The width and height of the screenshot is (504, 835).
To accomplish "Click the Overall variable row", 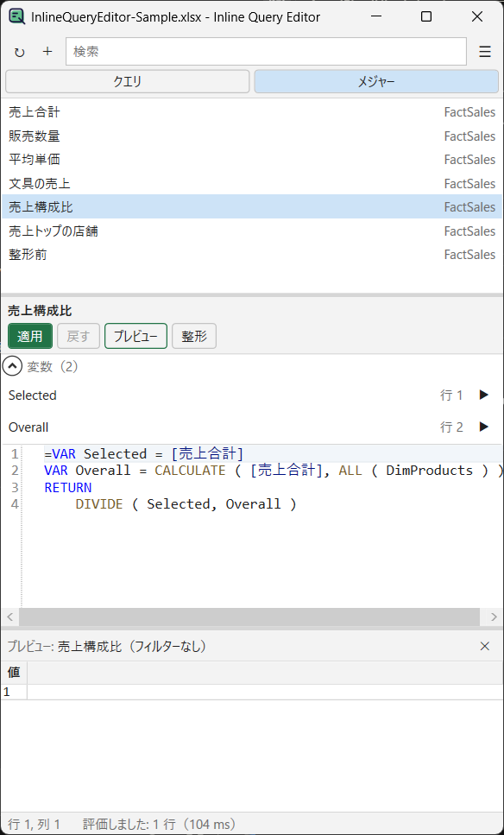I will pyautogui.click(x=252, y=427).
